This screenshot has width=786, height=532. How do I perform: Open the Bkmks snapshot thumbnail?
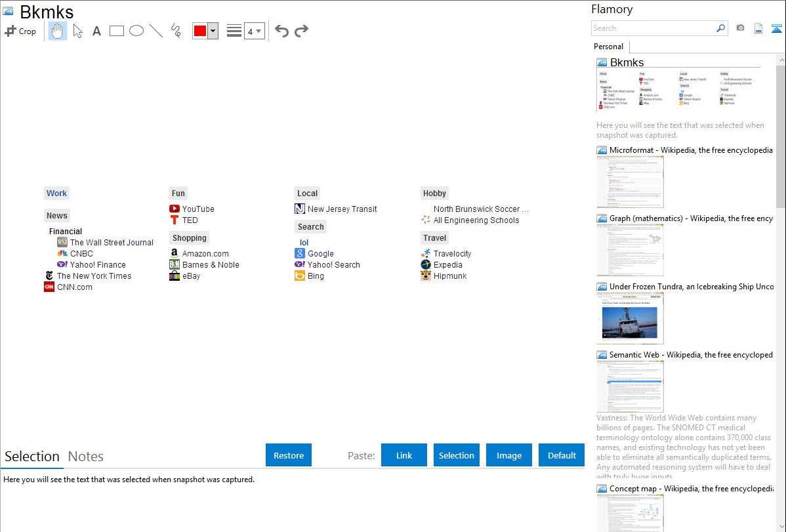click(x=678, y=91)
